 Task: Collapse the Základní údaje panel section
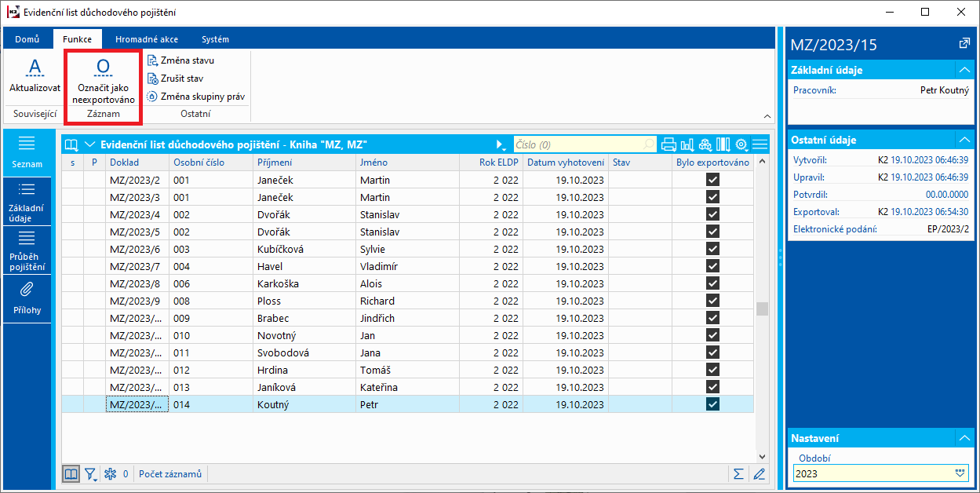tap(964, 70)
